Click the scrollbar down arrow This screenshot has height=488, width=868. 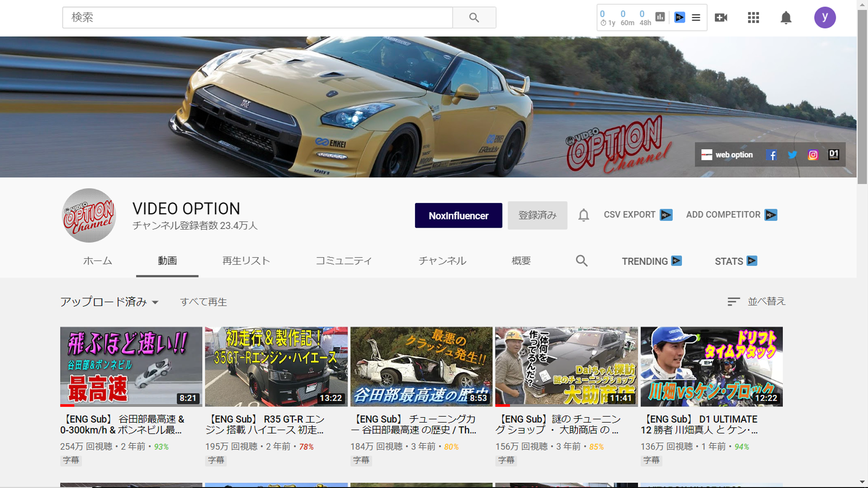tap(862, 482)
